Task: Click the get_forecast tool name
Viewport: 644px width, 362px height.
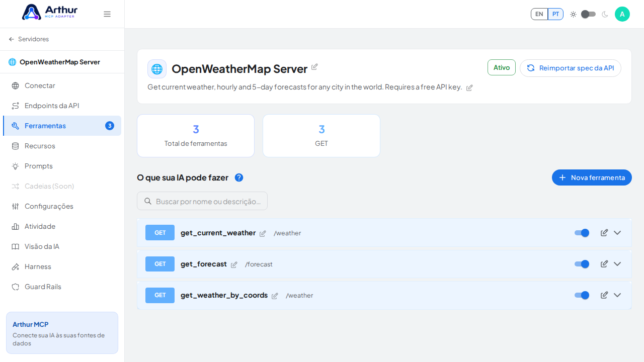Action: coord(204,264)
